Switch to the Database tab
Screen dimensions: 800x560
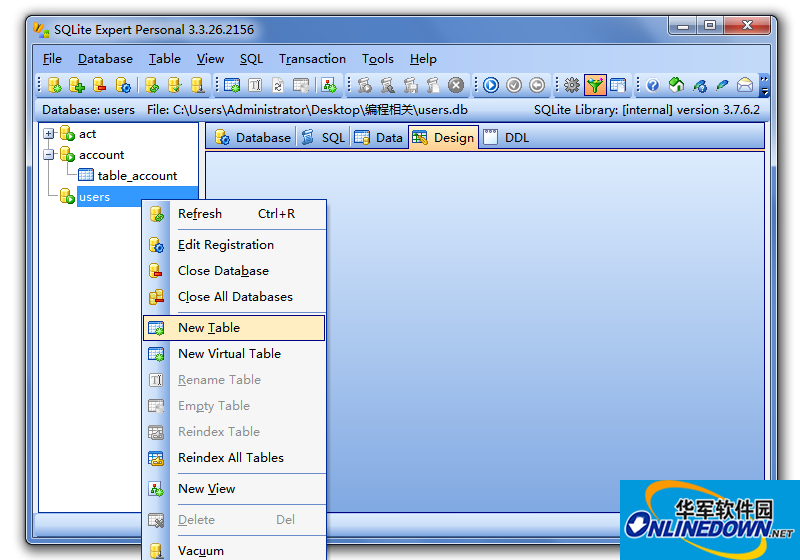pyautogui.click(x=252, y=138)
